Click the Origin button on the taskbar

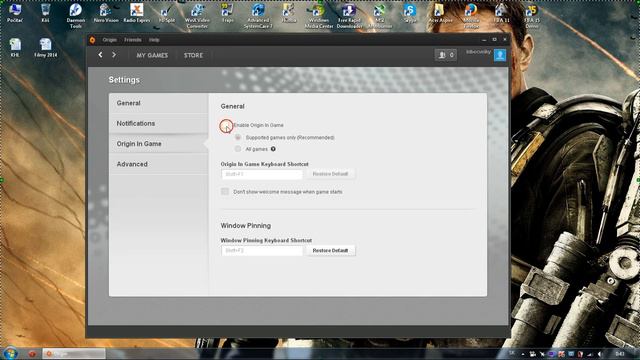[x=74, y=353]
